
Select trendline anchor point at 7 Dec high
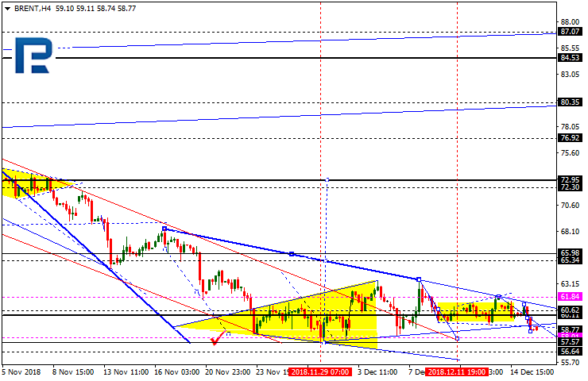(x=419, y=279)
